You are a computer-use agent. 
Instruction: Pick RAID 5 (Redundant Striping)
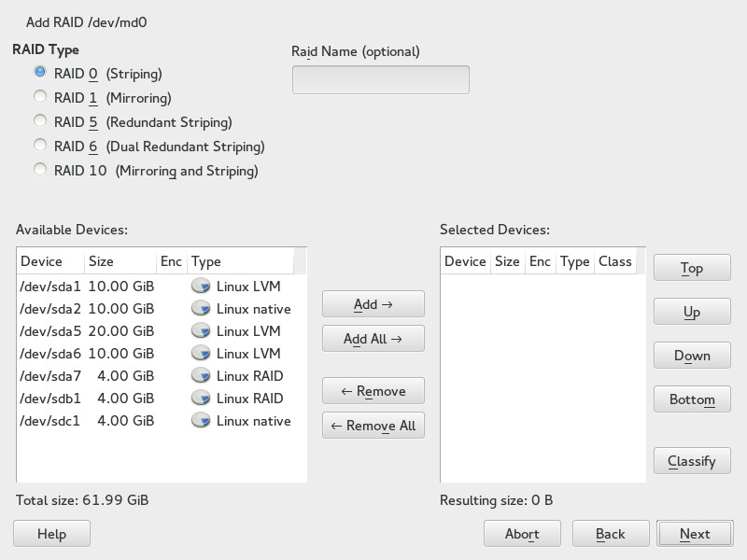tap(40, 121)
